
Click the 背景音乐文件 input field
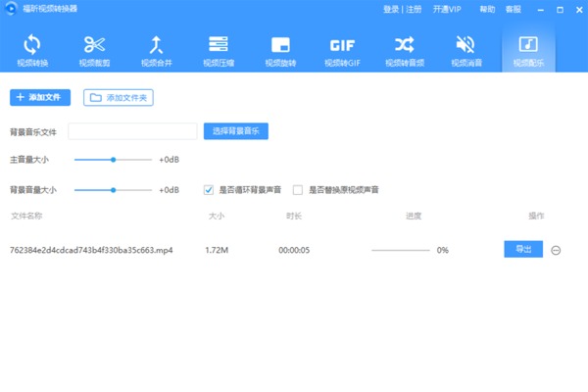click(132, 131)
